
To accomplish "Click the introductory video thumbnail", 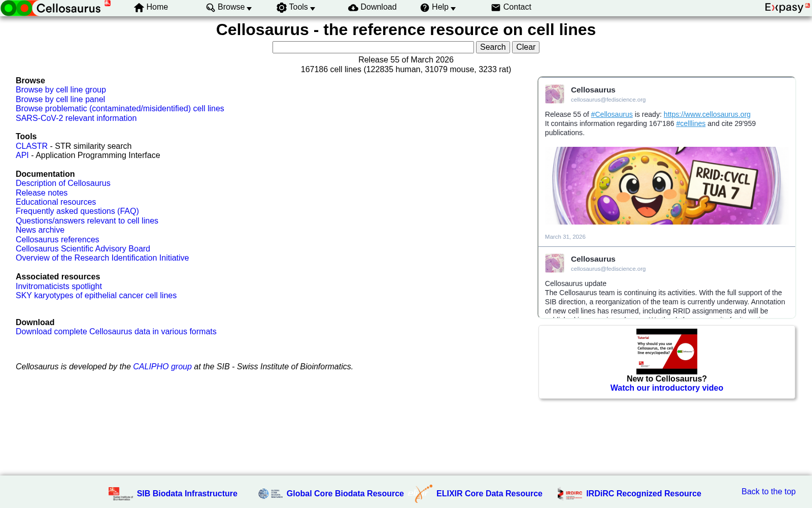I will tap(666, 352).
